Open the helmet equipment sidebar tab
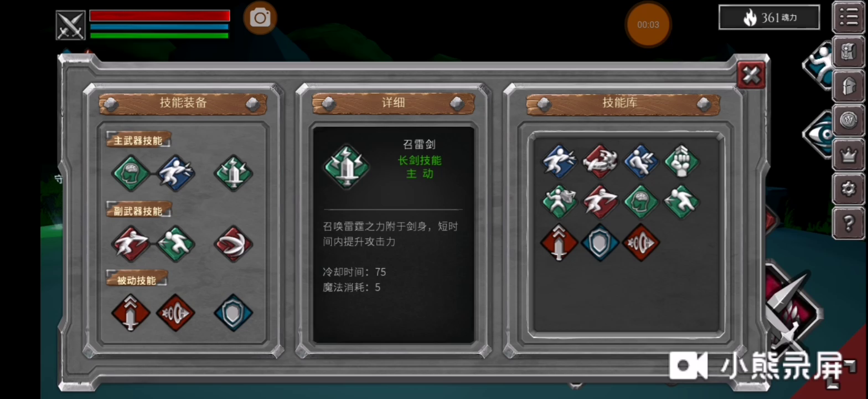Image resolution: width=868 pixels, height=399 pixels. pyautogui.click(x=848, y=87)
